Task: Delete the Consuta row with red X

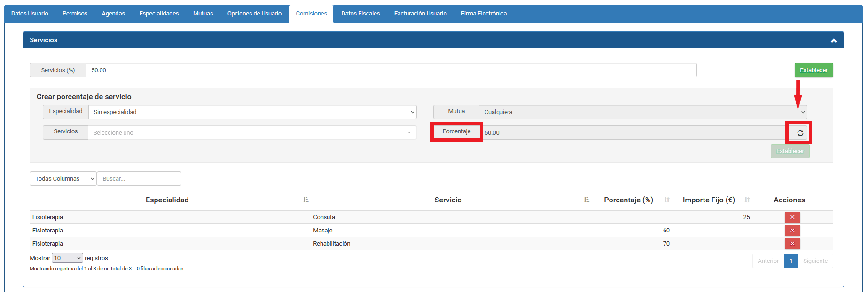Action: pyautogui.click(x=792, y=217)
